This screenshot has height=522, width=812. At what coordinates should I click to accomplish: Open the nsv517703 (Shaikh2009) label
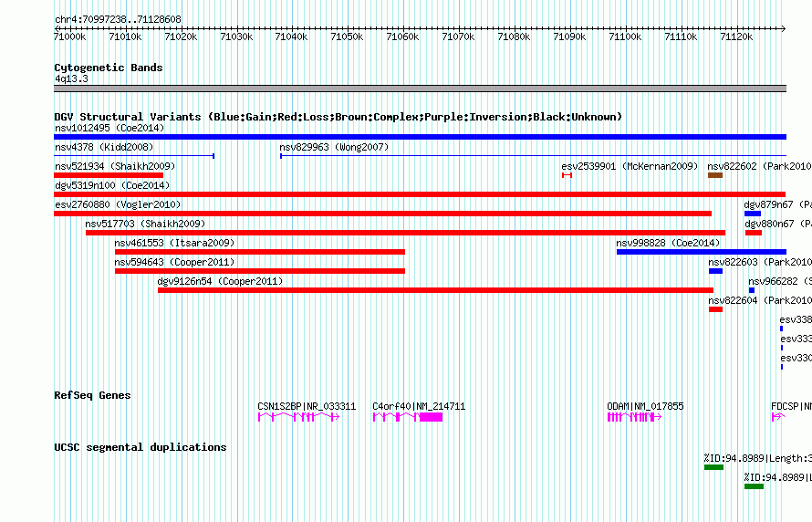point(145,224)
